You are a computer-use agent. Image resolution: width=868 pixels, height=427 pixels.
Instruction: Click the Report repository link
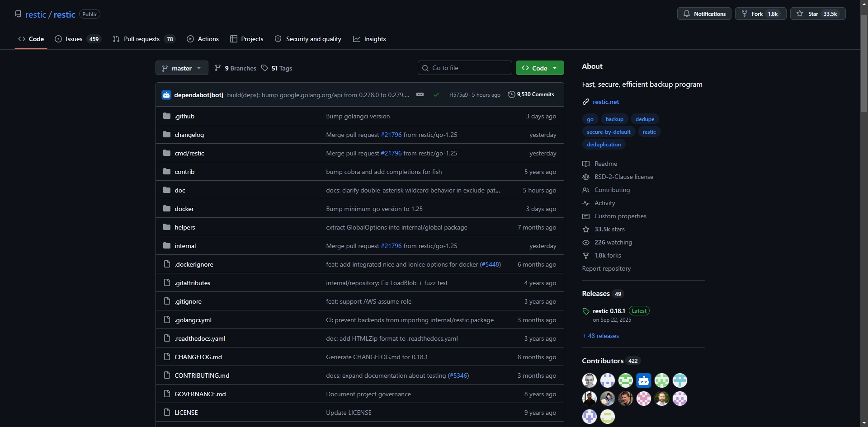click(606, 269)
